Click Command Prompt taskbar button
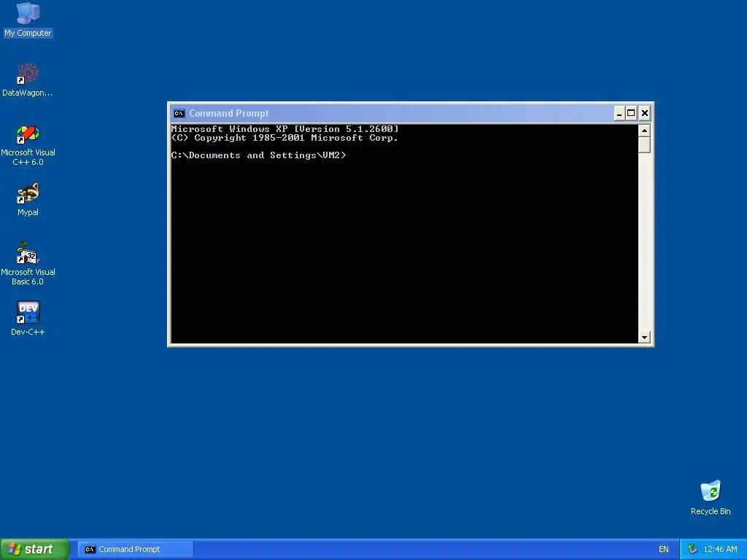This screenshot has height=560, width=747. 135,549
